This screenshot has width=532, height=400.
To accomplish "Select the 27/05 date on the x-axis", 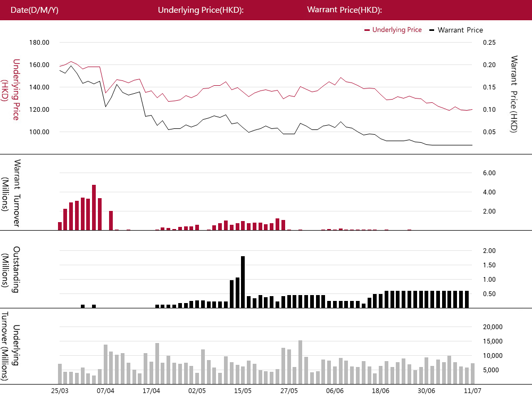I will (289, 391).
